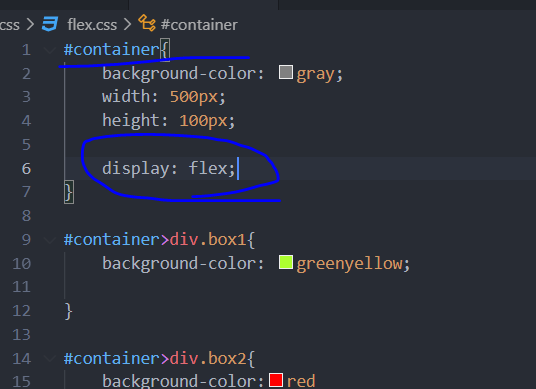Click the closing brace on line 7
Viewport: 536px width, 389px height.
tap(69, 192)
